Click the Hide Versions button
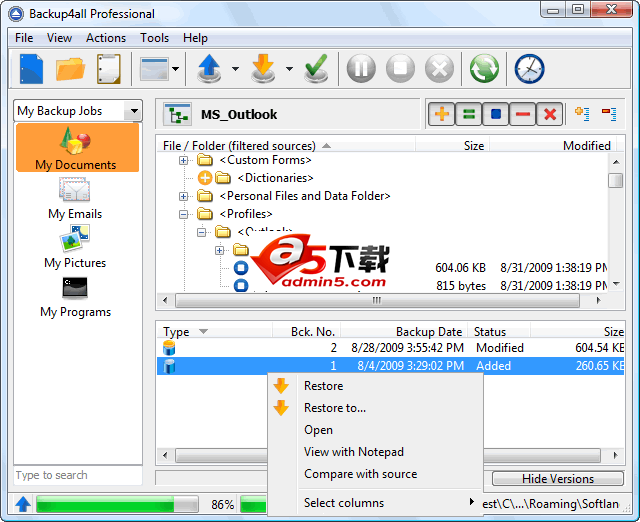640x522 pixels. pyautogui.click(x=558, y=478)
